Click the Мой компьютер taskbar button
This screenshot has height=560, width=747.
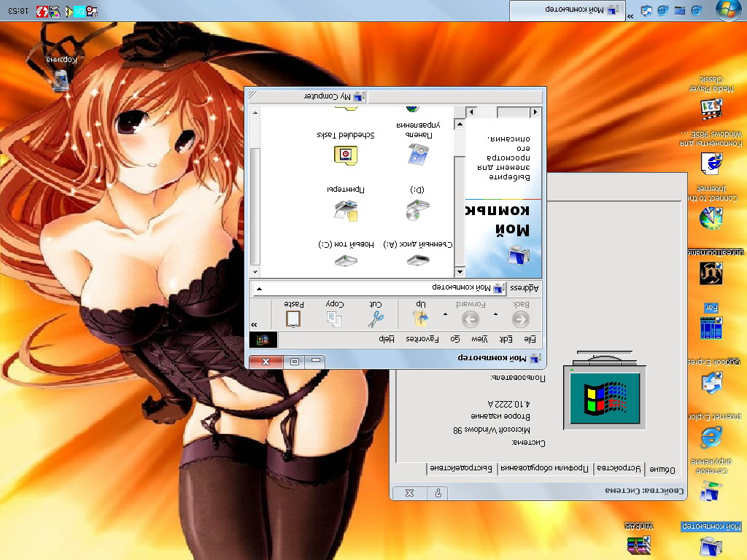(x=569, y=10)
